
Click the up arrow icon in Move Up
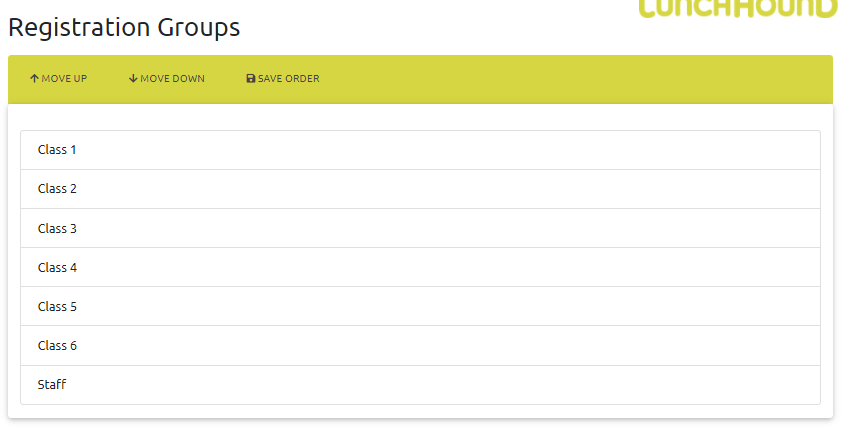tap(34, 79)
